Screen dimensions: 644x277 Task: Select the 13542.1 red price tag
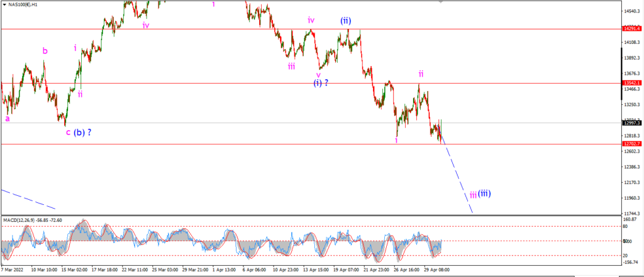(631, 83)
